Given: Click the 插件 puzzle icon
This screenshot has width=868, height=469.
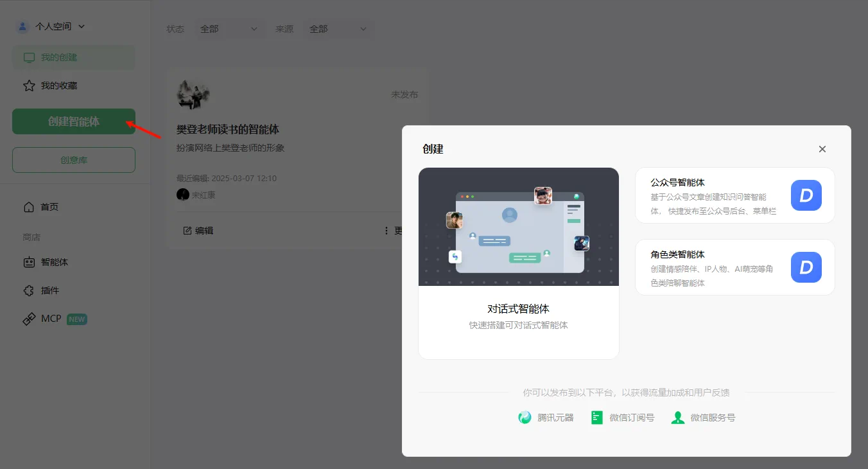Looking at the screenshot, I should point(29,290).
